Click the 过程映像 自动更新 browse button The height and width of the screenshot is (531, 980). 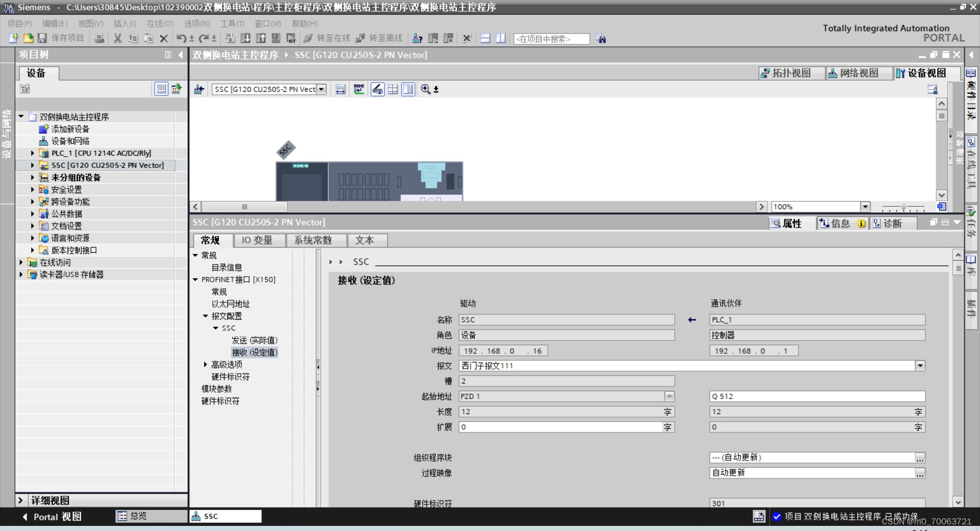[920, 473]
